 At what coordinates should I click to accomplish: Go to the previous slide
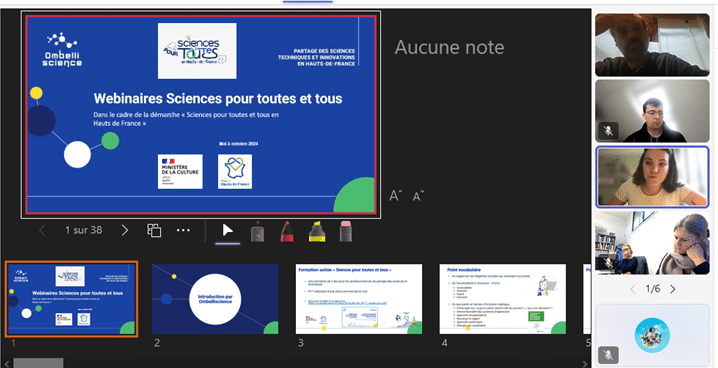point(42,230)
